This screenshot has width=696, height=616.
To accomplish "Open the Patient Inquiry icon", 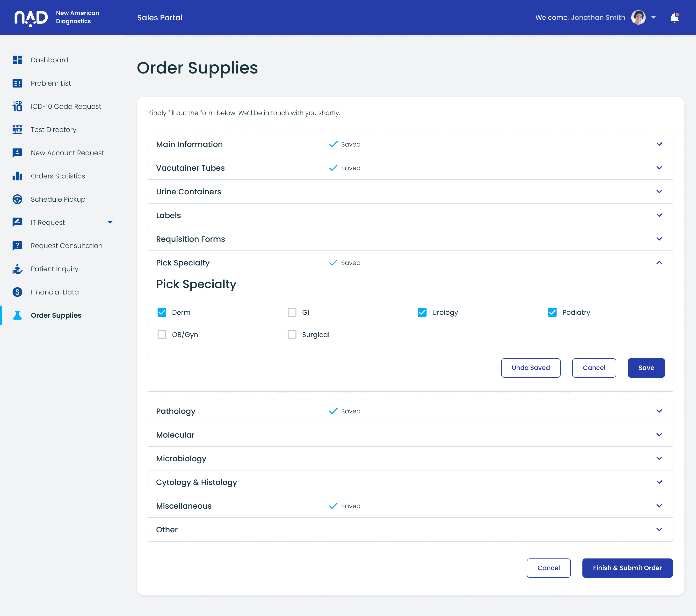I will coord(17,269).
